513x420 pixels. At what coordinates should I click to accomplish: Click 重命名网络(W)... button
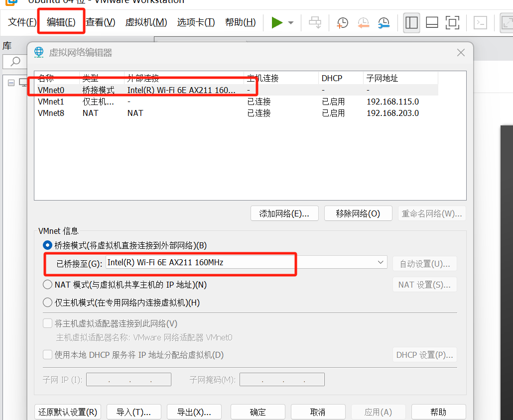click(432, 213)
